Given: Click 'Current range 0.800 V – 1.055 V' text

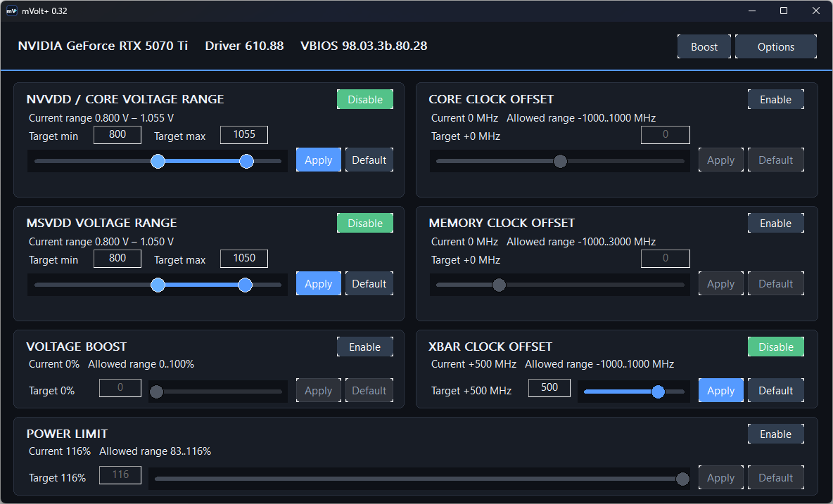Looking at the screenshot, I should (x=101, y=118).
